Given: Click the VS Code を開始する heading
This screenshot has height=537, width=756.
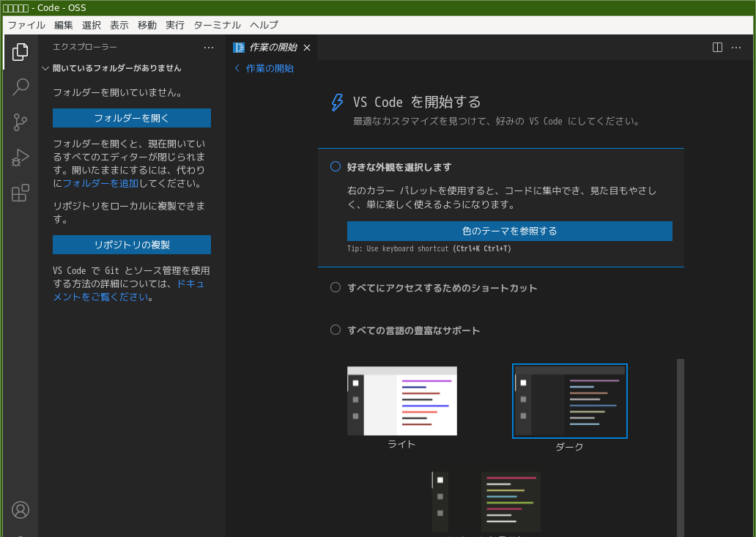Looking at the screenshot, I should (x=417, y=102).
